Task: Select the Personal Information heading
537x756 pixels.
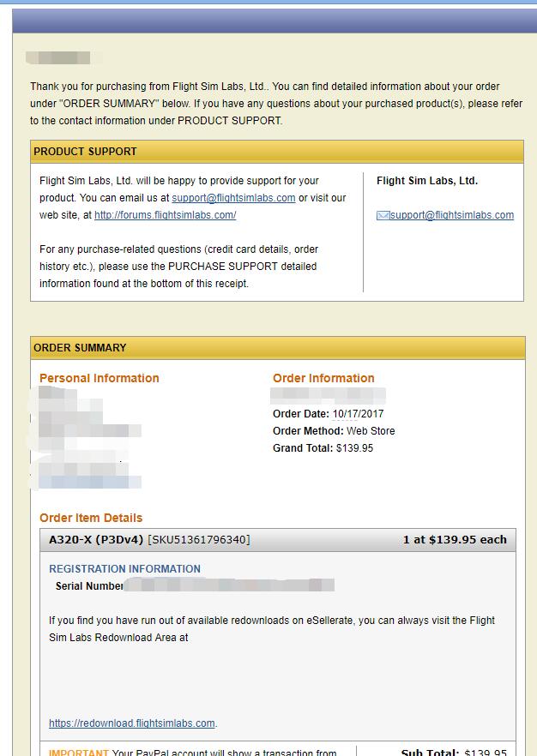Action: tap(100, 378)
